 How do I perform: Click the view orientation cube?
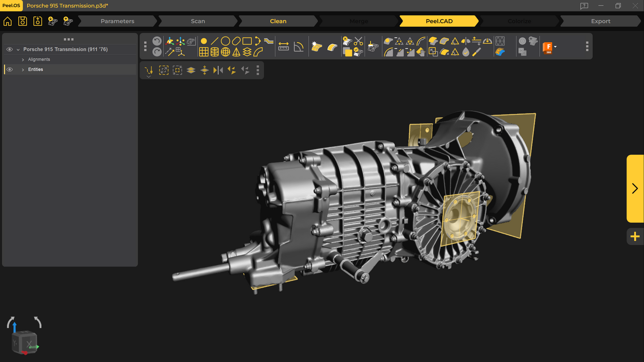coord(25,342)
